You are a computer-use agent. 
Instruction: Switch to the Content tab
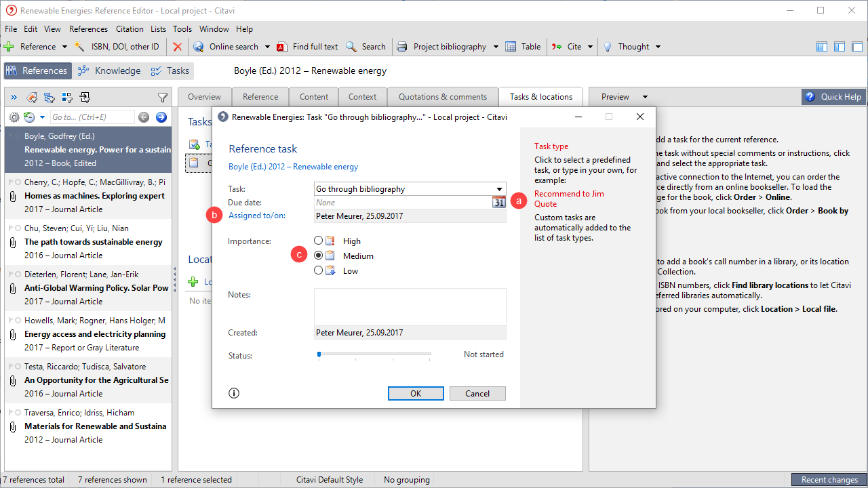point(314,97)
